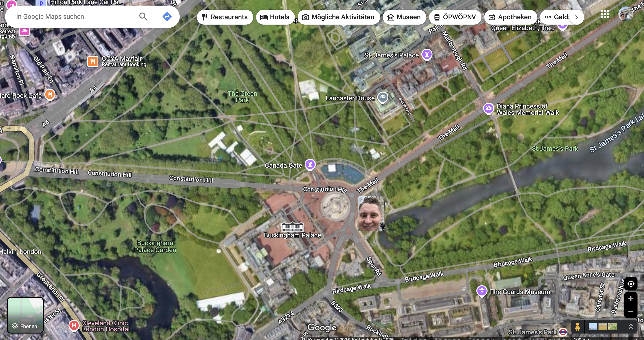Click the Lancaster House museum pin

click(383, 97)
